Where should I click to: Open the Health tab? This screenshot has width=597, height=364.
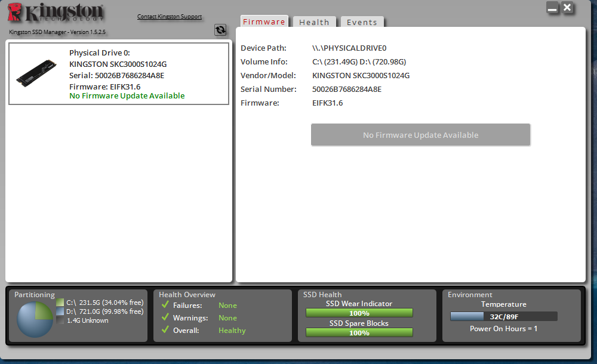pyautogui.click(x=314, y=22)
